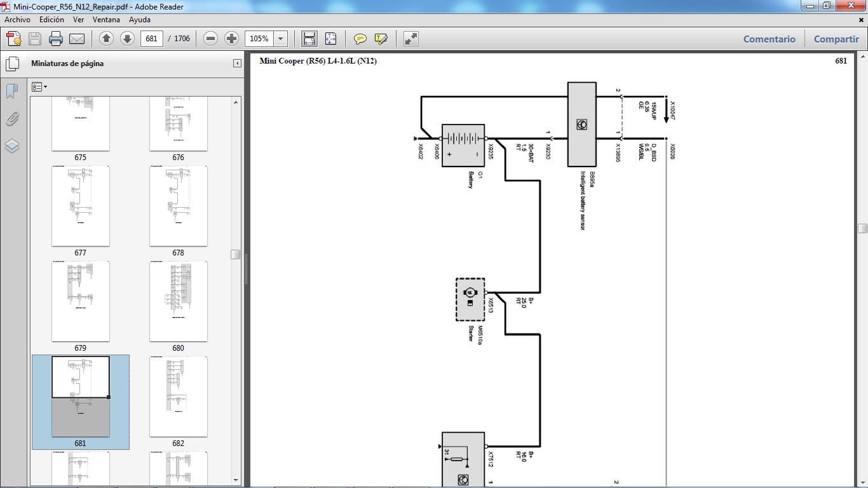Select page 680 thumbnail
The width and height of the screenshot is (868, 488).
(x=178, y=301)
